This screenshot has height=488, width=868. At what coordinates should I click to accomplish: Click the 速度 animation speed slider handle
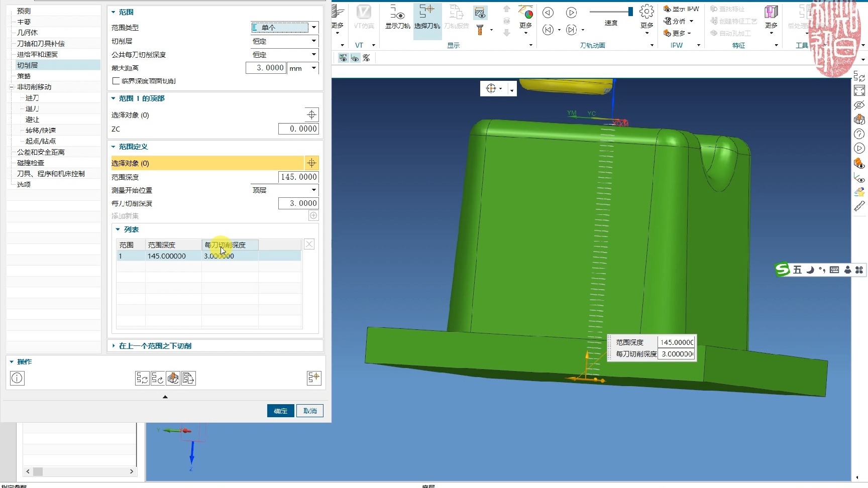tap(630, 12)
